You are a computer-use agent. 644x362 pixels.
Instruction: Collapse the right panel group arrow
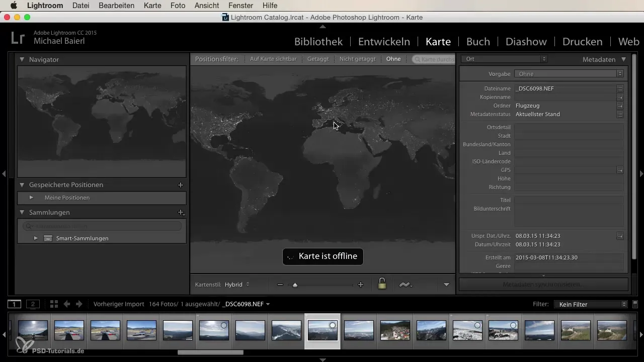[641, 173]
